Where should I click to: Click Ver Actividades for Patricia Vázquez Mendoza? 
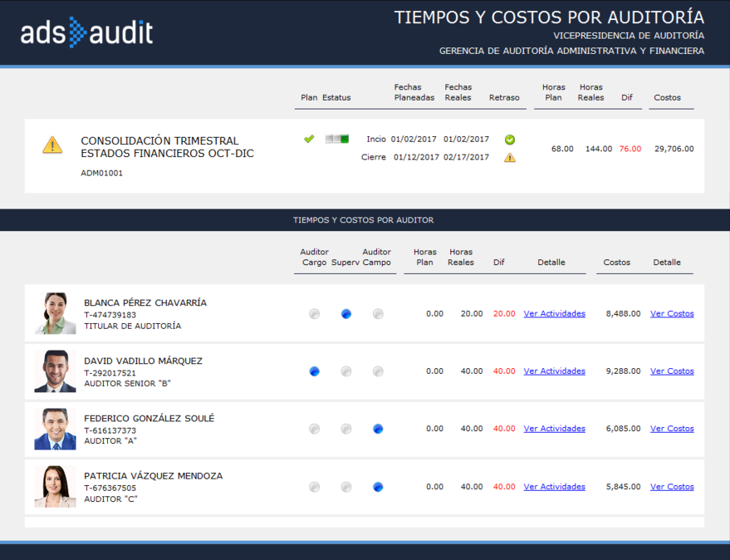pos(553,486)
